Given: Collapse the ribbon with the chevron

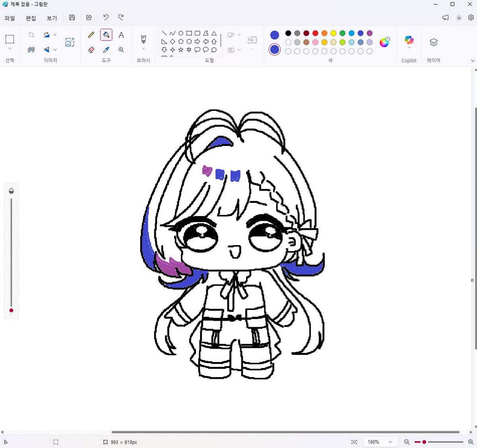Looking at the screenshot, I should (473, 60).
